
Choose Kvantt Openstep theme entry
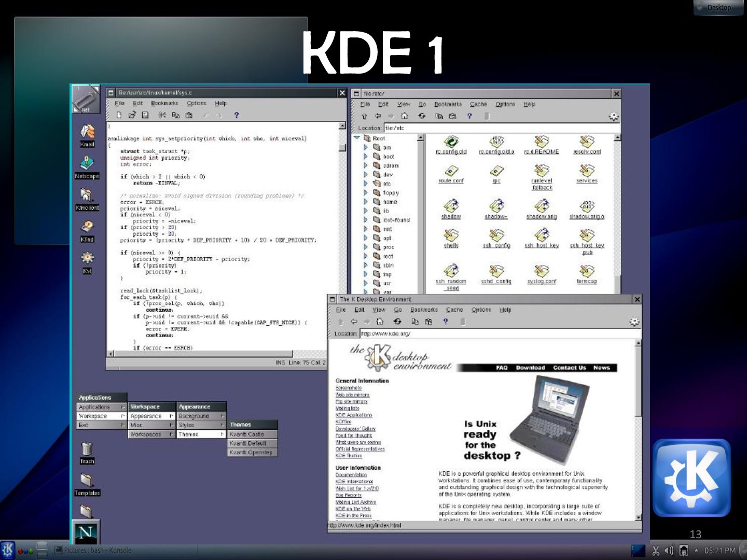click(253, 452)
